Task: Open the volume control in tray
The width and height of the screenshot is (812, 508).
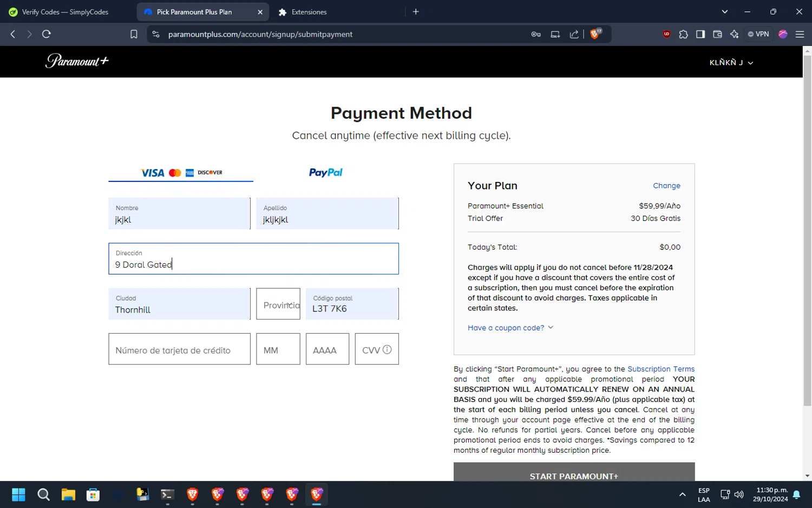Action: point(739,494)
